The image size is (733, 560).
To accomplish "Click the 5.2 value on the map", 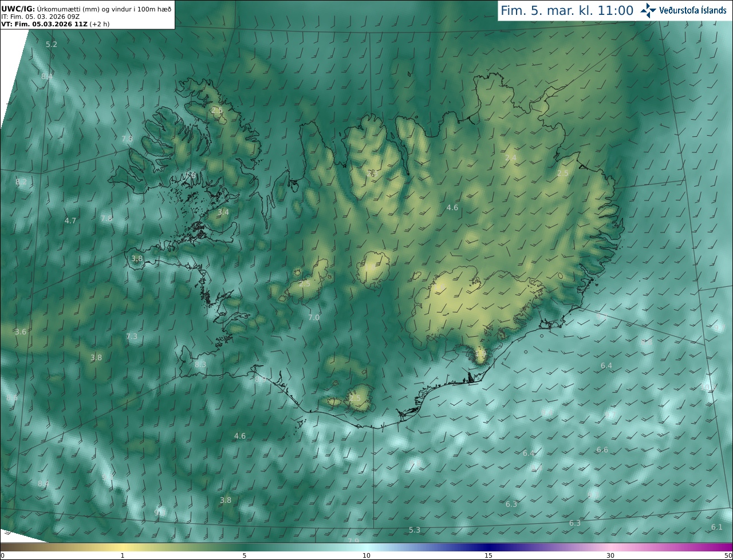I will [52, 44].
